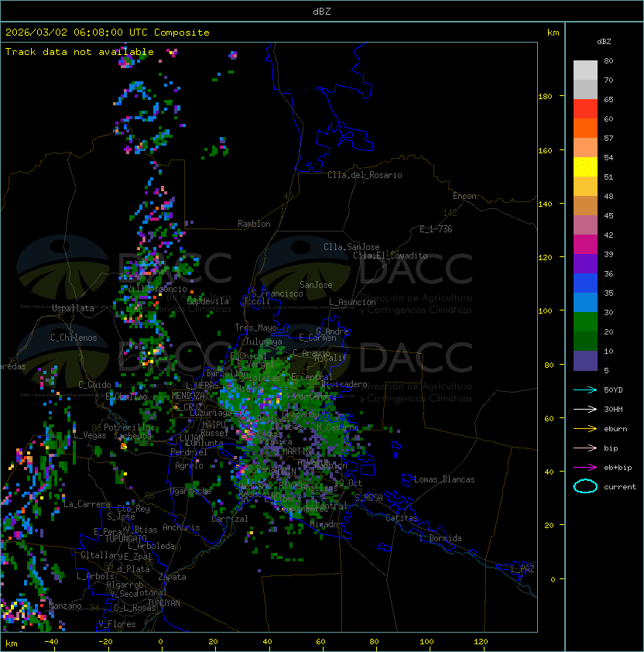Pick the magenta 42 dBZ legend swatch
The width and height of the screenshot is (644, 652).
[585, 245]
